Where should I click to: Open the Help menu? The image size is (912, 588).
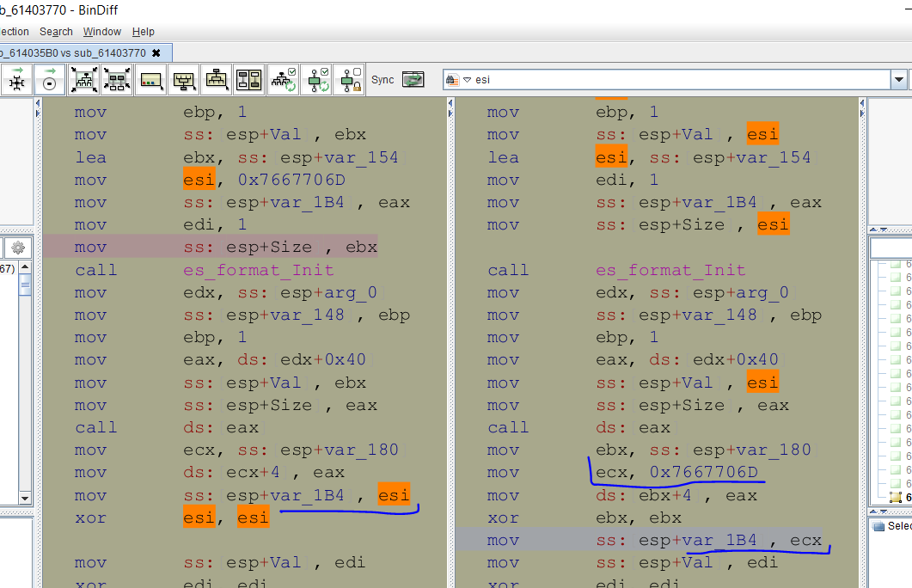pos(143,32)
